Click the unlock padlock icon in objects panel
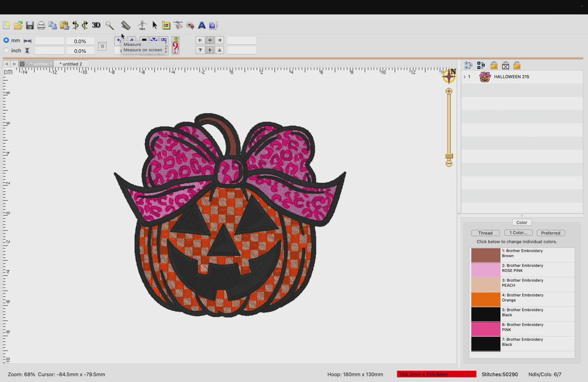 517,65
